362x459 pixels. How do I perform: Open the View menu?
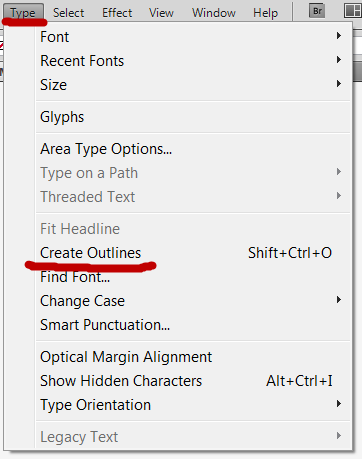click(x=161, y=13)
